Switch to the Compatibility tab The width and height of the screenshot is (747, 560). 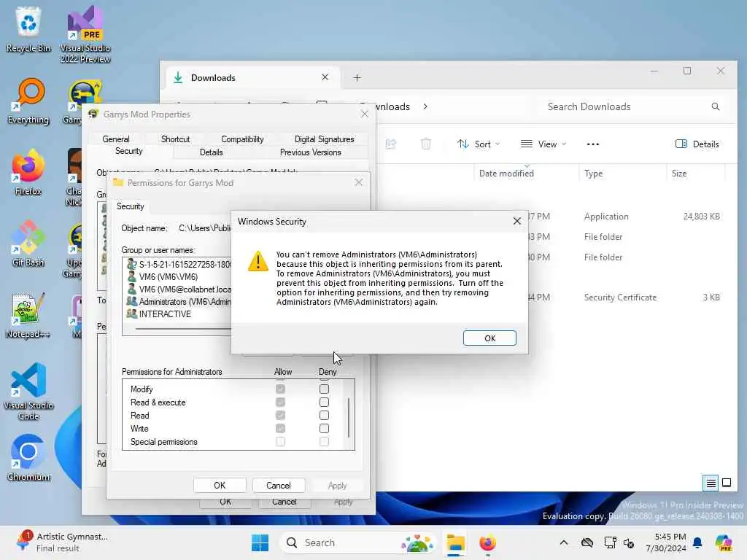242,139
